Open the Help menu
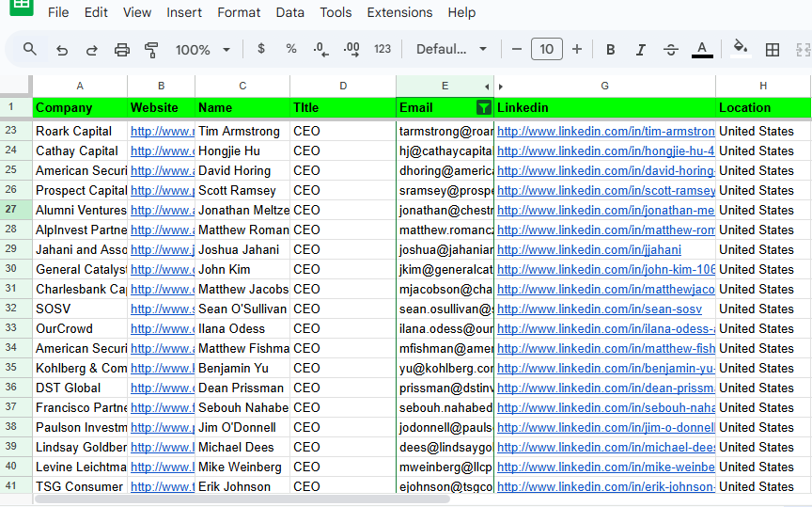The image size is (812, 507). click(x=461, y=12)
